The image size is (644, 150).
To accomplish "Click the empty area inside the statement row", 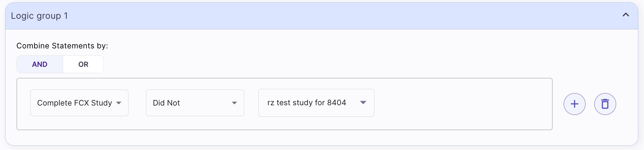I will pos(463,104).
